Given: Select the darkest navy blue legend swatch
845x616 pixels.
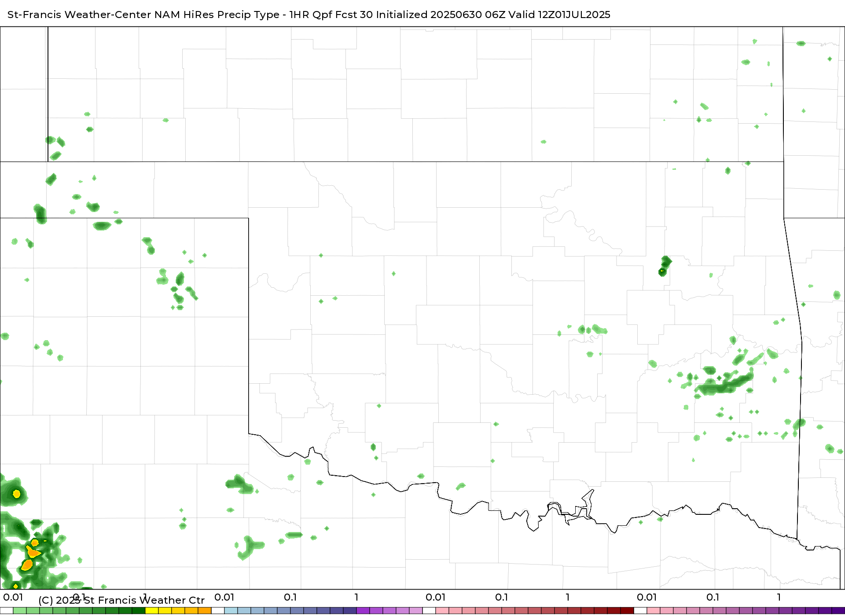Looking at the screenshot, I should point(350,611).
